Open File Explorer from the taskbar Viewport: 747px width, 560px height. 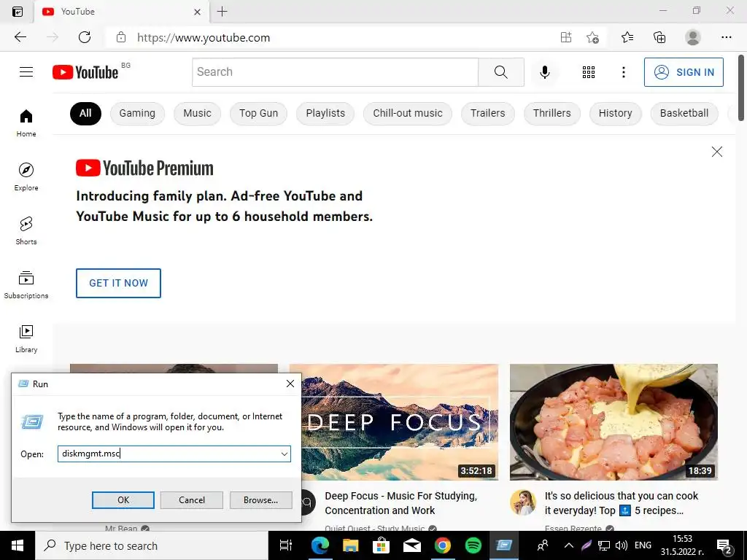click(x=350, y=545)
